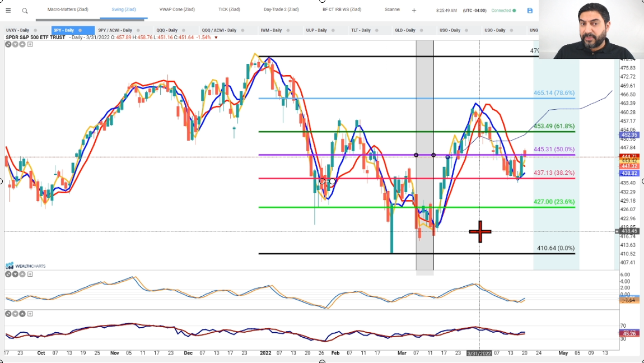Toggle the dot on QQQ - Daily tab
The width and height of the screenshot is (644, 363).
[x=184, y=30]
